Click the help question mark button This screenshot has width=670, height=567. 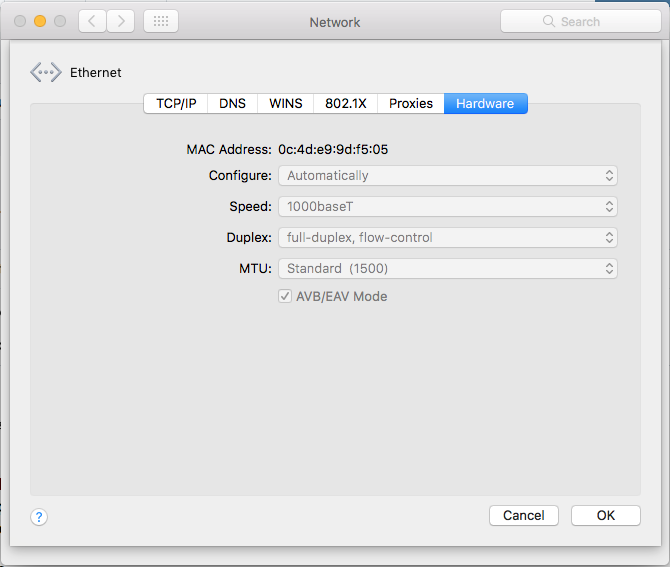[x=39, y=517]
